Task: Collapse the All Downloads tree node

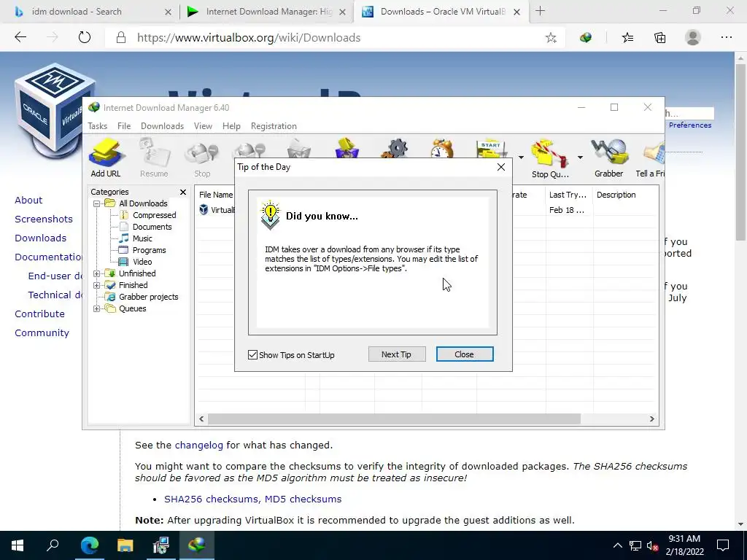Action: (x=97, y=204)
